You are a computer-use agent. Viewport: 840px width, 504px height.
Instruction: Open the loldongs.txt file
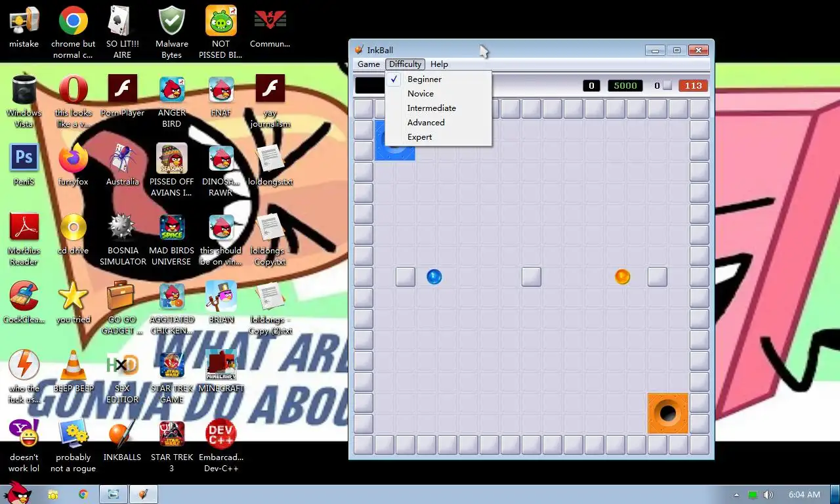(x=270, y=166)
